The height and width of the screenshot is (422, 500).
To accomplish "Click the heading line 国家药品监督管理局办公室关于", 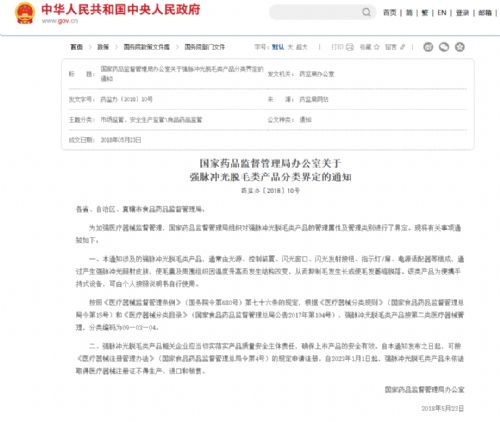I will click(x=270, y=163).
